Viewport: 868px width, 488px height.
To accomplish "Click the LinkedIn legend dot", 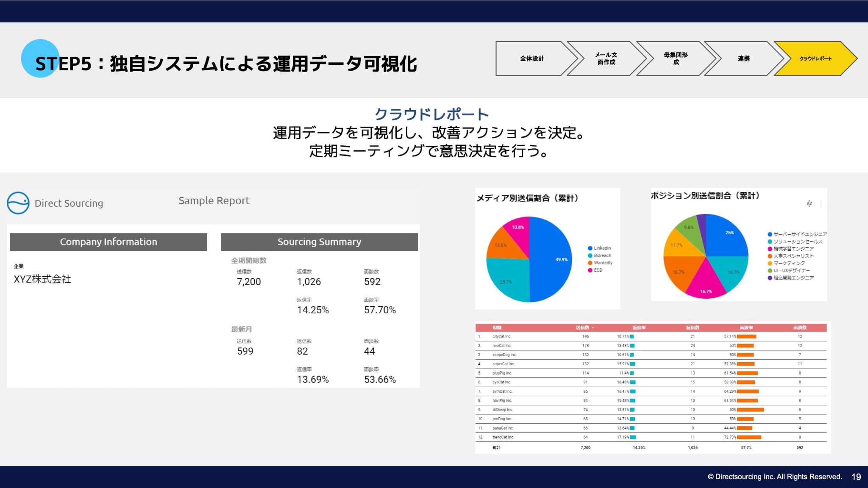I will pyautogui.click(x=590, y=248).
